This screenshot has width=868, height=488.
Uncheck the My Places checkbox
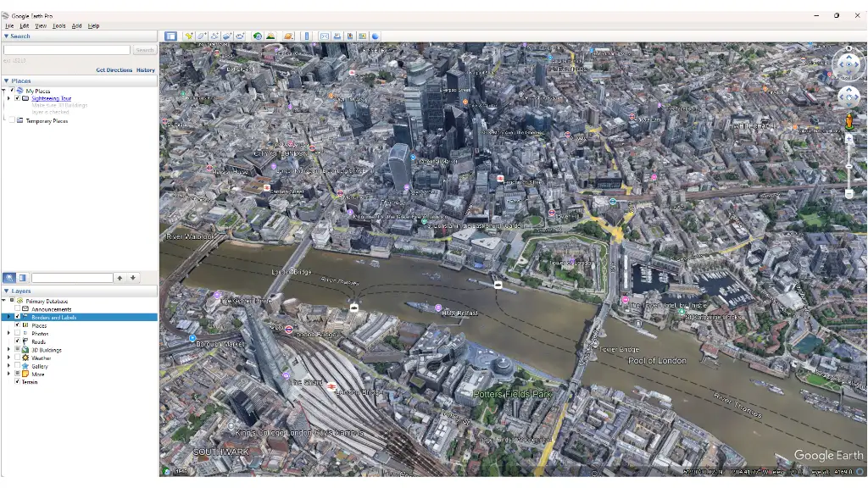12,91
